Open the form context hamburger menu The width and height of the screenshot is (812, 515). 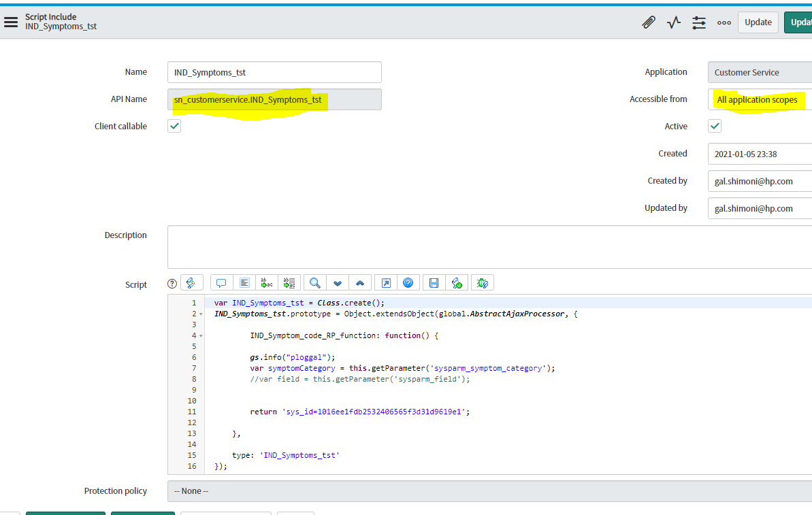pos(11,22)
